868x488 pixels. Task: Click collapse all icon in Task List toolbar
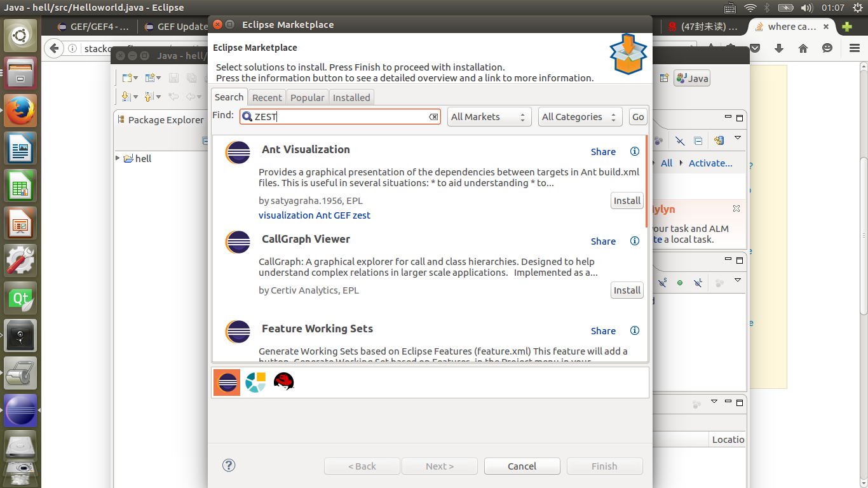point(698,140)
